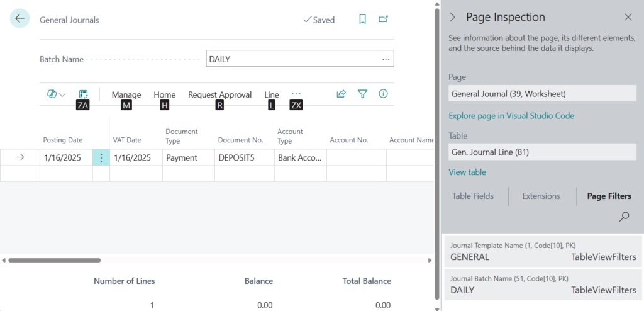644x311 pixels.
Task: Click the Copilot icon in toolbar
Action: [52, 94]
